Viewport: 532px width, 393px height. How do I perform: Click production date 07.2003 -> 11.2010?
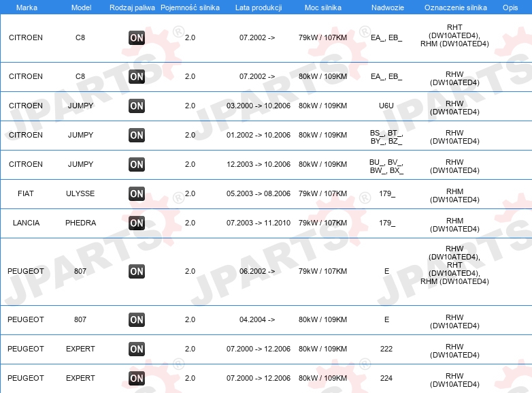point(259,223)
